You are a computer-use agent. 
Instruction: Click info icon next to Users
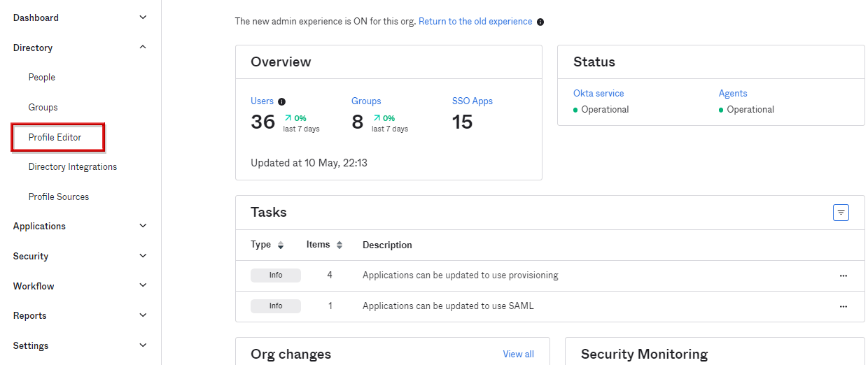point(282,101)
